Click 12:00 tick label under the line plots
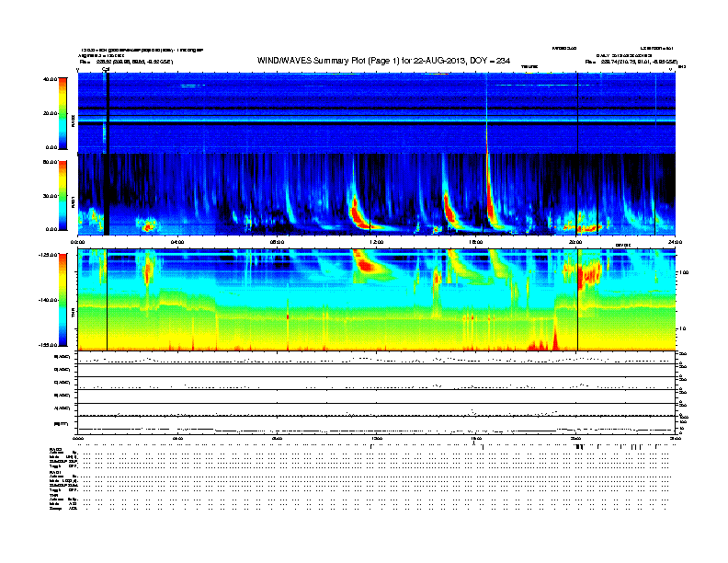Viewport: 728px width, 563px height. [x=377, y=439]
